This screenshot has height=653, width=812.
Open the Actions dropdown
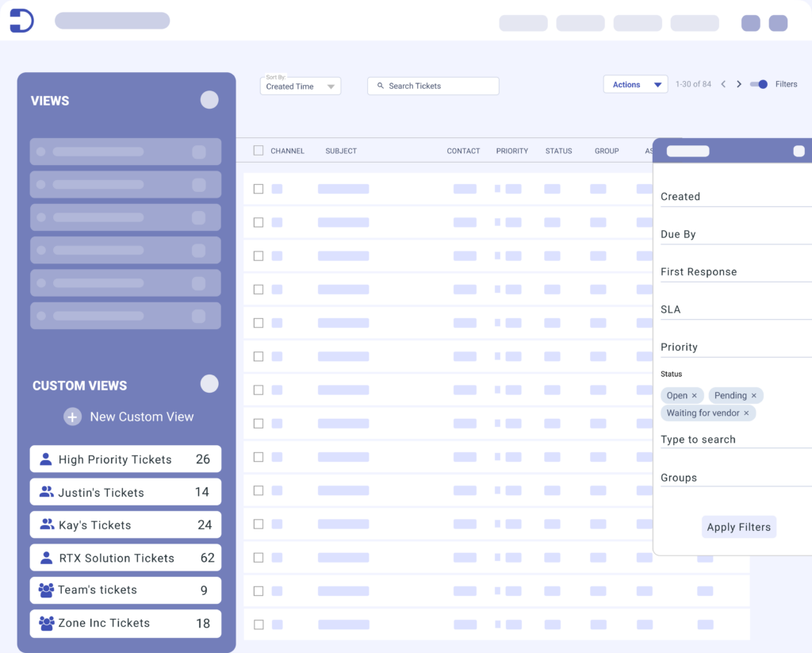(635, 83)
